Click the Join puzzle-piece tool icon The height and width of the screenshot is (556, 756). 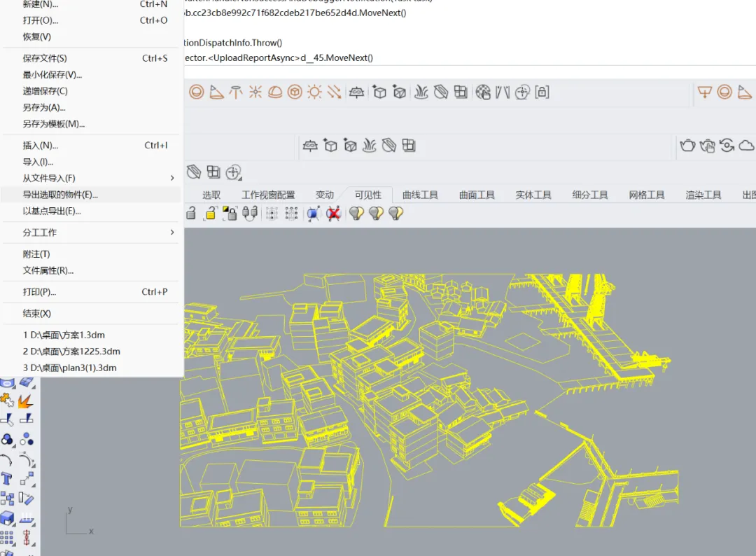coord(8,401)
